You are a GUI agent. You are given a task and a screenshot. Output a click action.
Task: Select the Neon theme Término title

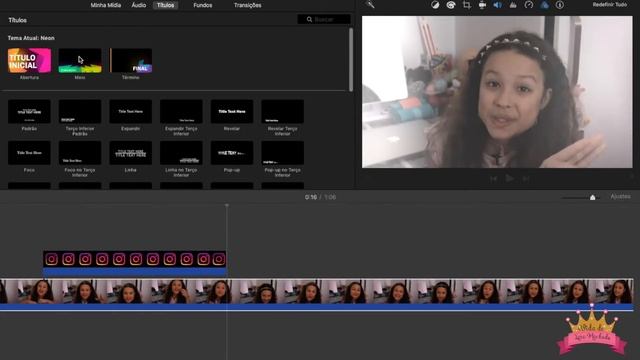click(131, 60)
